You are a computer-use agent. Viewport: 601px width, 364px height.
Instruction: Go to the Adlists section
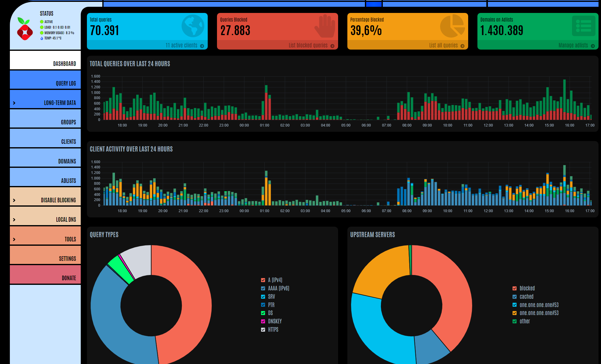click(68, 181)
